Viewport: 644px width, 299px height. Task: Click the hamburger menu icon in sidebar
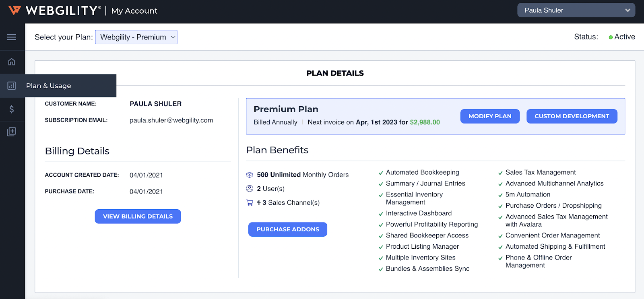[12, 37]
